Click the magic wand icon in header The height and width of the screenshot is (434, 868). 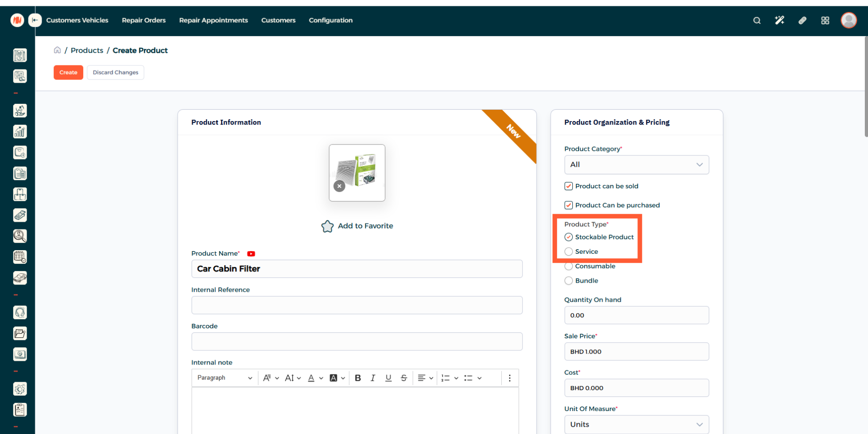(x=779, y=20)
